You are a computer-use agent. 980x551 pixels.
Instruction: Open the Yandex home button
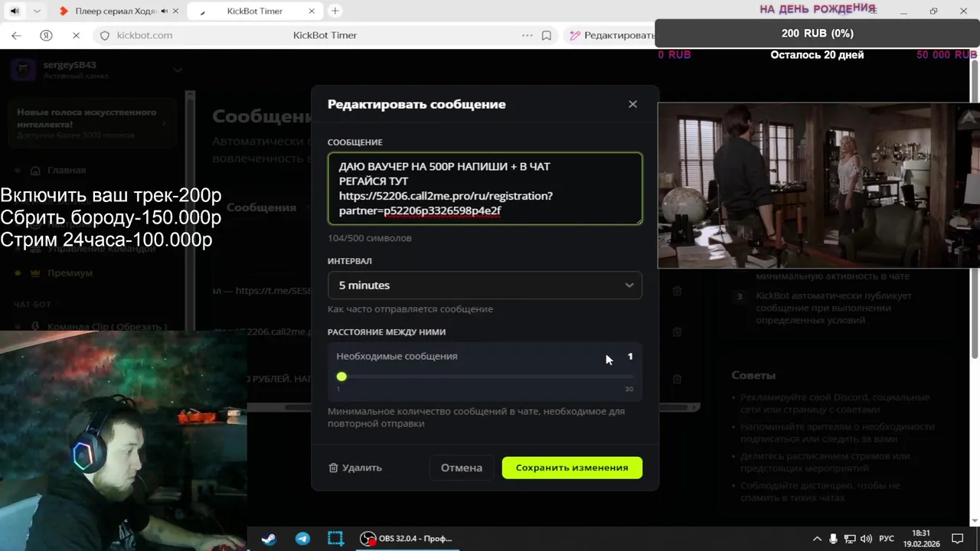[x=46, y=35]
